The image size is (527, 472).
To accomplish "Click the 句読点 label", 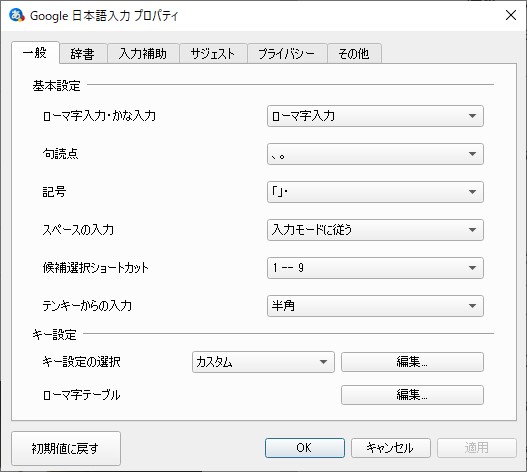I will click(x=60, y=154).
